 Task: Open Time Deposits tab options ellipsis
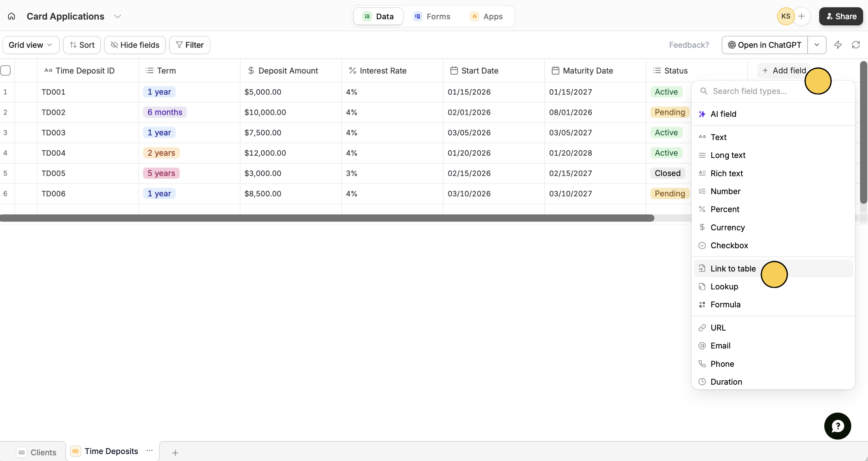point(150,451)
